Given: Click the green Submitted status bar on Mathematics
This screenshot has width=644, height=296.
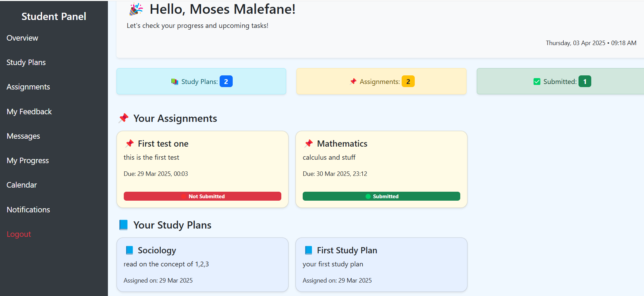Looking at the screenshot, I should 381,196.
